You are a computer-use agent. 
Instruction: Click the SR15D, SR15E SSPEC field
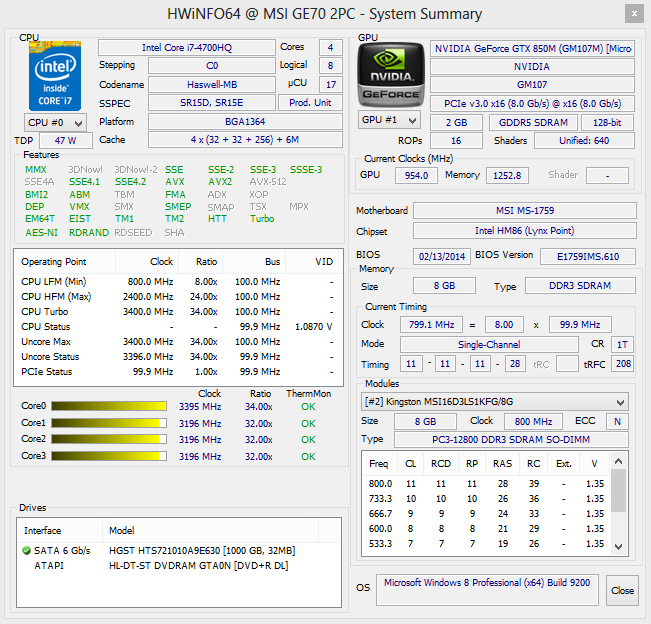tap(212, 103)
